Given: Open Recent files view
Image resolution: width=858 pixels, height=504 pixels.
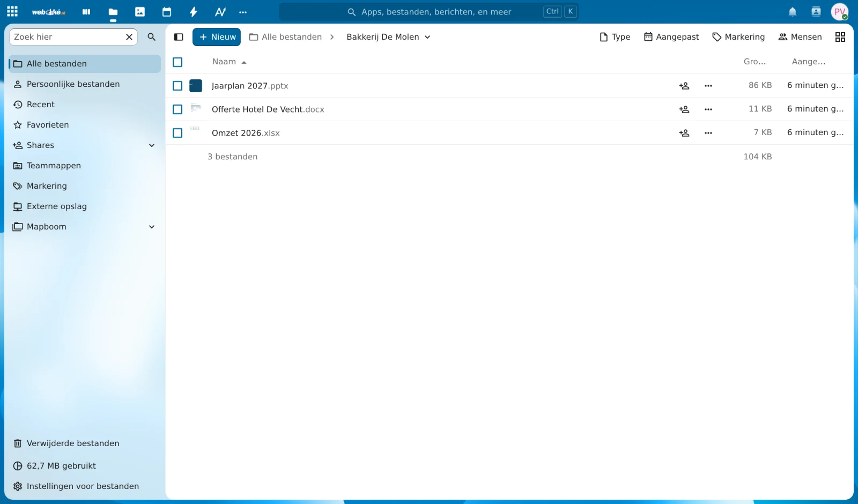Looking at the screenshot, I should [85, 105].
